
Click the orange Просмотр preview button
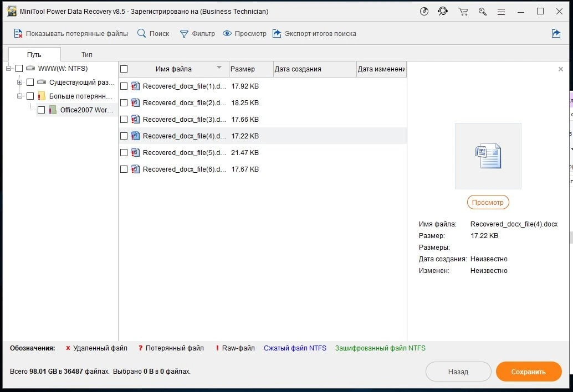click(x=488, y=202)
